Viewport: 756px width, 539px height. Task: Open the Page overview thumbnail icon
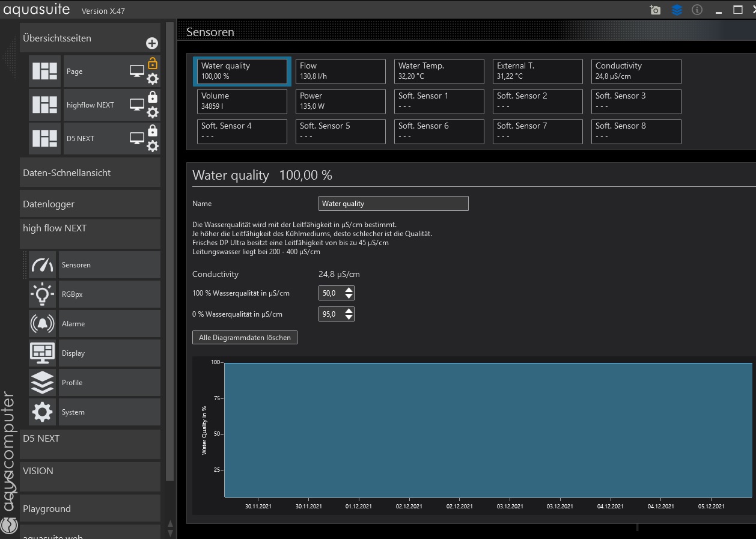tap(45, 71)
